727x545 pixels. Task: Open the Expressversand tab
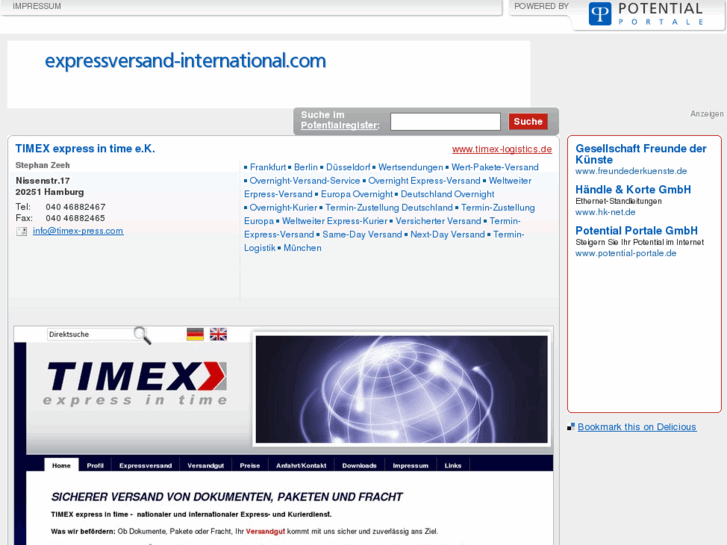(x=146, y=466)
